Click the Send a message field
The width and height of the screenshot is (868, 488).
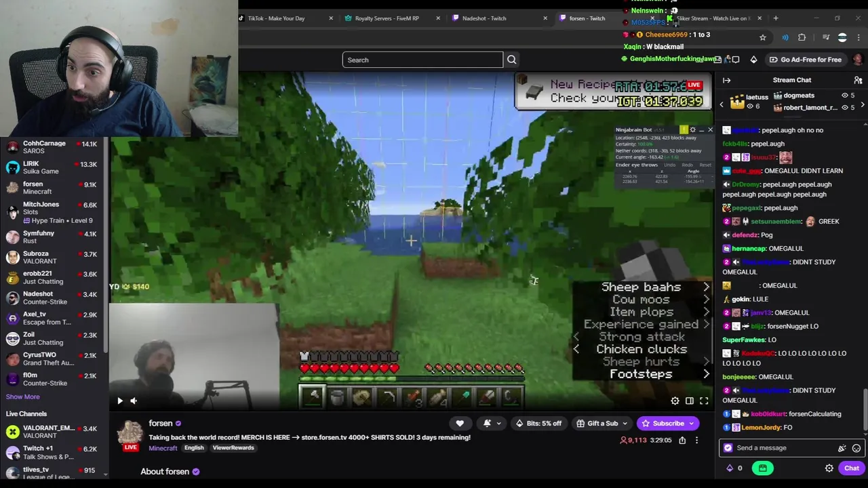coord(780,448)
